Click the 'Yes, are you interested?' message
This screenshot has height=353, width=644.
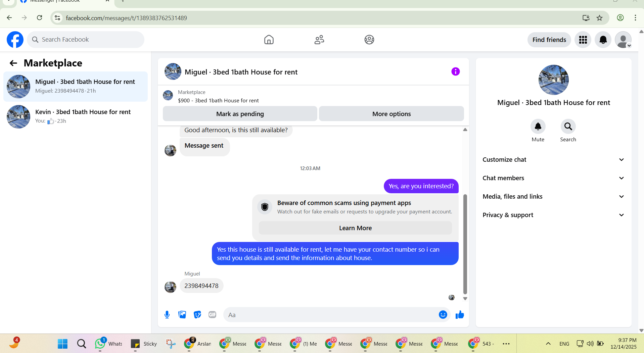tap(421, 186)
